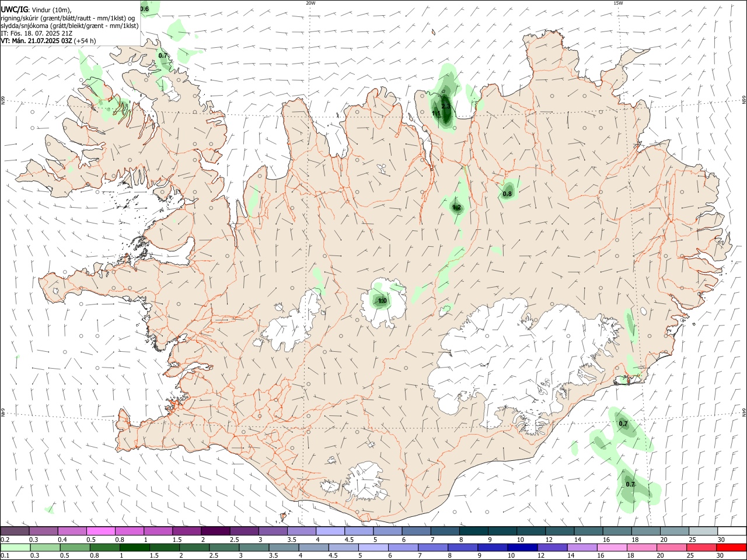Click the 0.7 label north of the Westfjords
Screen dimensions: 747x560
(x=163, y=55)
